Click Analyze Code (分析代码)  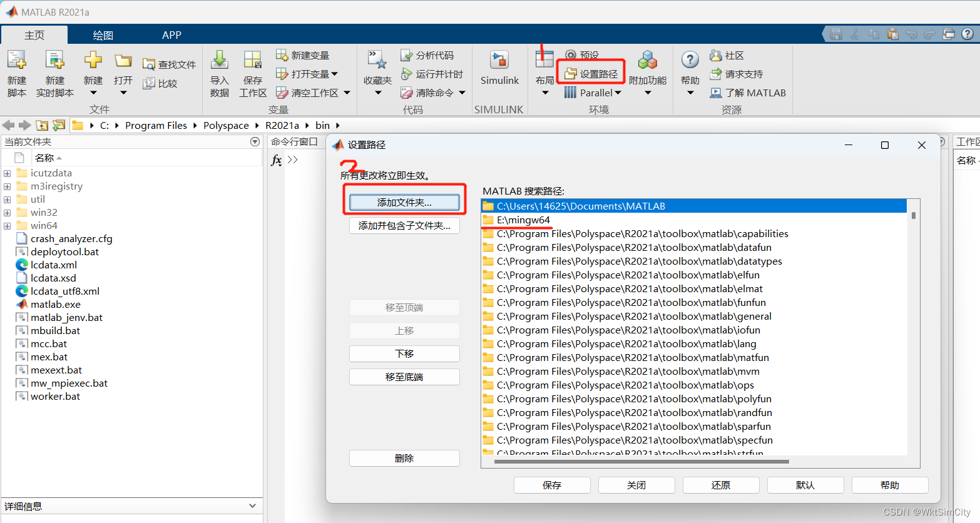(x=427, y=55)
